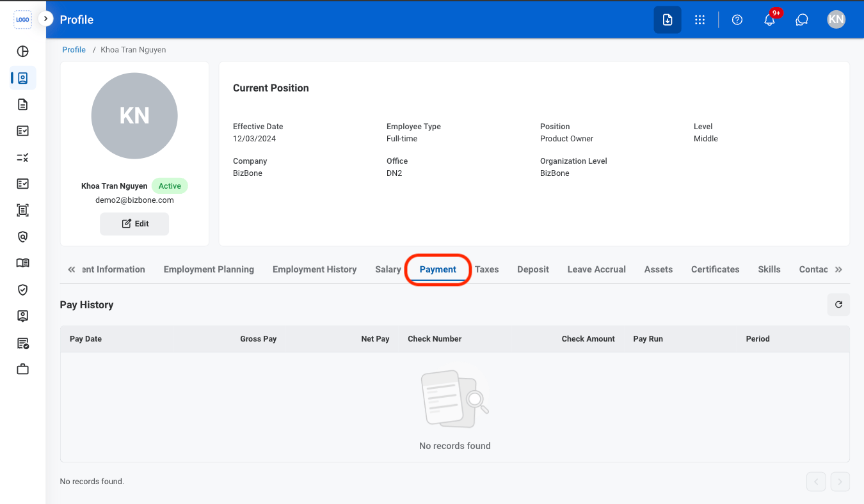
Task: Open the shield with @ symbol sidebar icon
Action: [x=22, y=237]
